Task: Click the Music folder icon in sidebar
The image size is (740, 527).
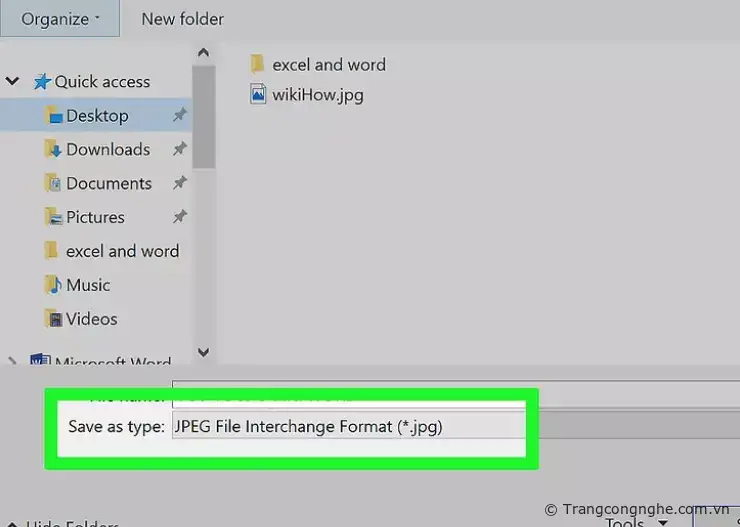Action: tap(54, 286)
